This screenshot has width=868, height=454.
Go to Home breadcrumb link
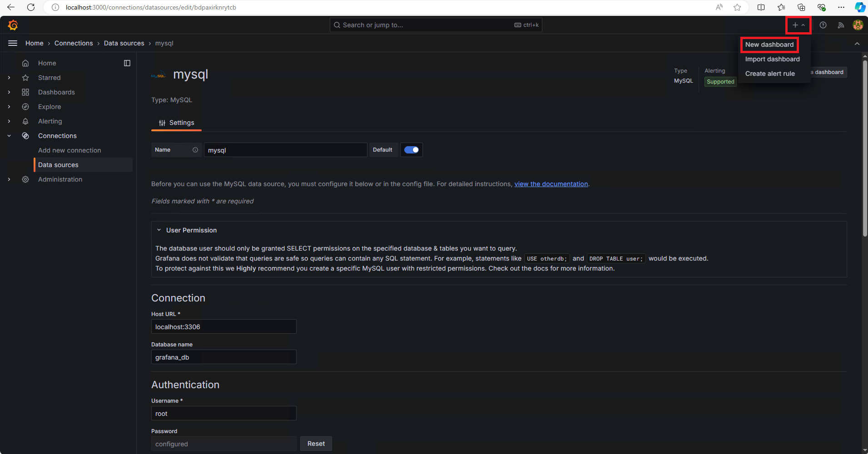click(x=35, y=43)
